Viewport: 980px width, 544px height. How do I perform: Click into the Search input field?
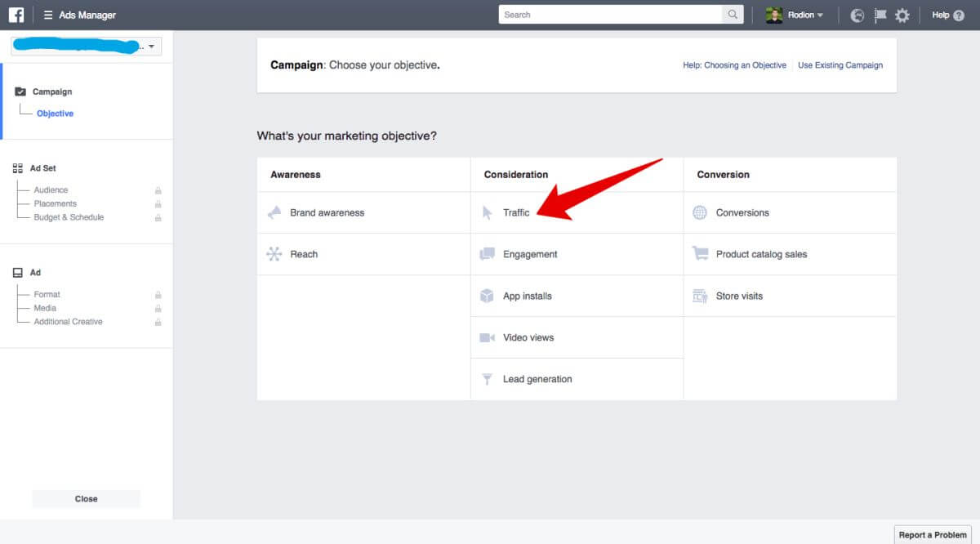pos(610,15)
